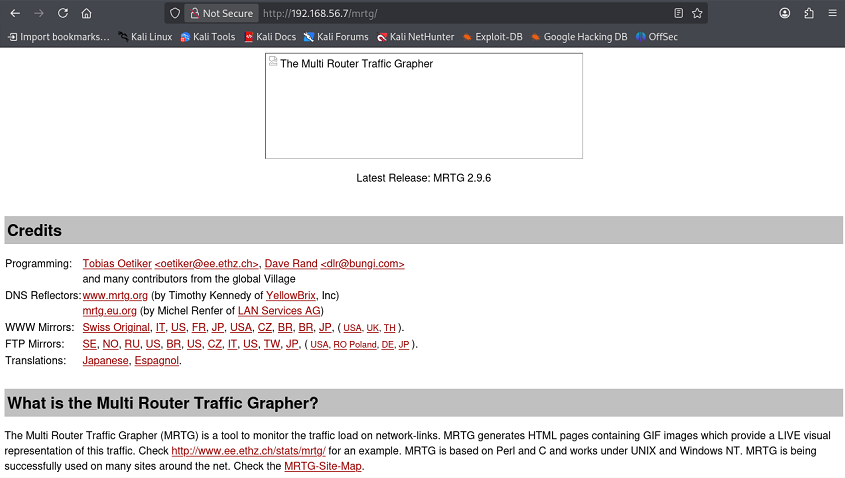Click the forward navigation arrow

[39, 13]
